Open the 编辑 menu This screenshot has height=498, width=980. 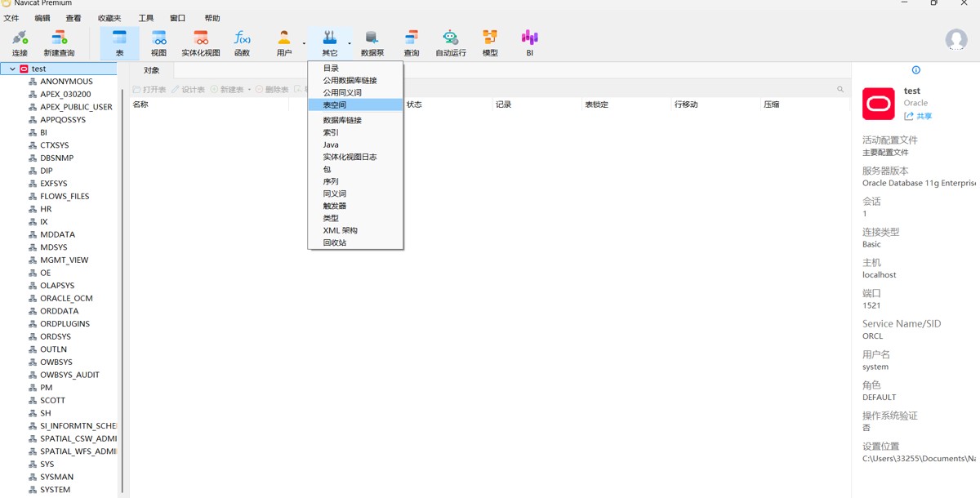[x=42, y=18]
